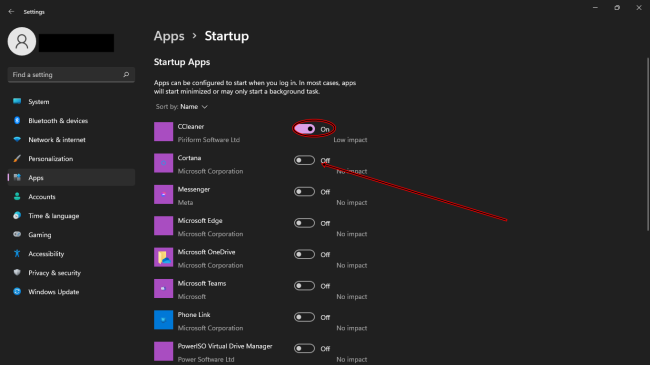Turn off CCleaner startup toggle

tap(305, 129)
